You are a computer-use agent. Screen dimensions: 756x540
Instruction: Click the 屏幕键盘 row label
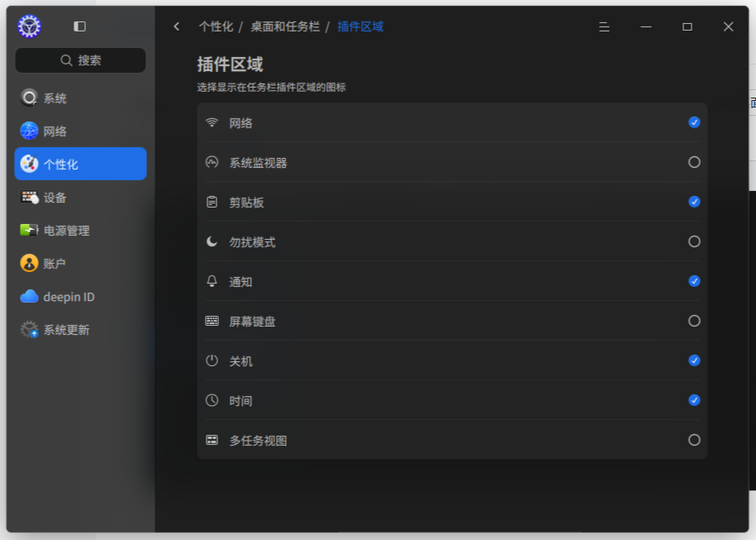(x=252, y=322)
